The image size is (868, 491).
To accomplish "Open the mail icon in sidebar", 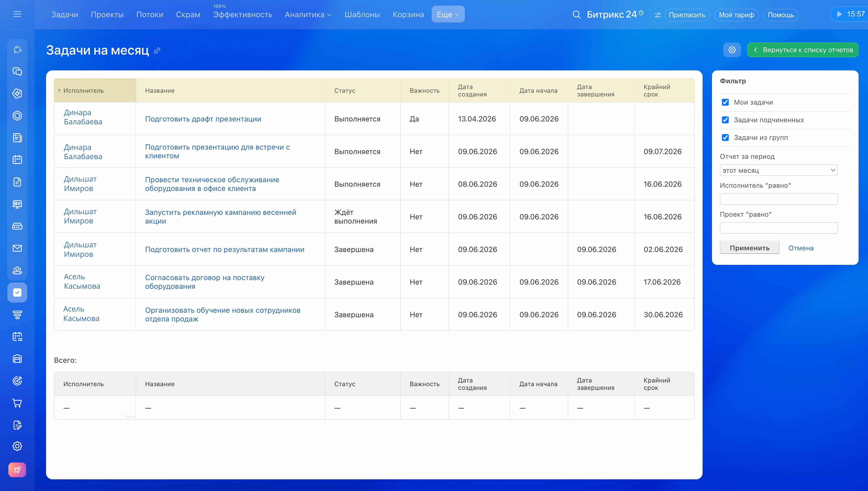I will [17, 248].
